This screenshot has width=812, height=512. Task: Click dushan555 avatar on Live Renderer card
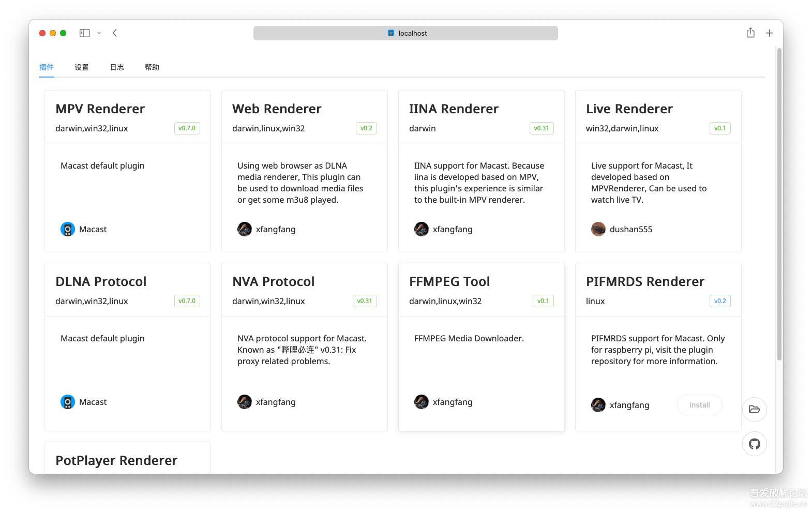(x=598, y=229)
